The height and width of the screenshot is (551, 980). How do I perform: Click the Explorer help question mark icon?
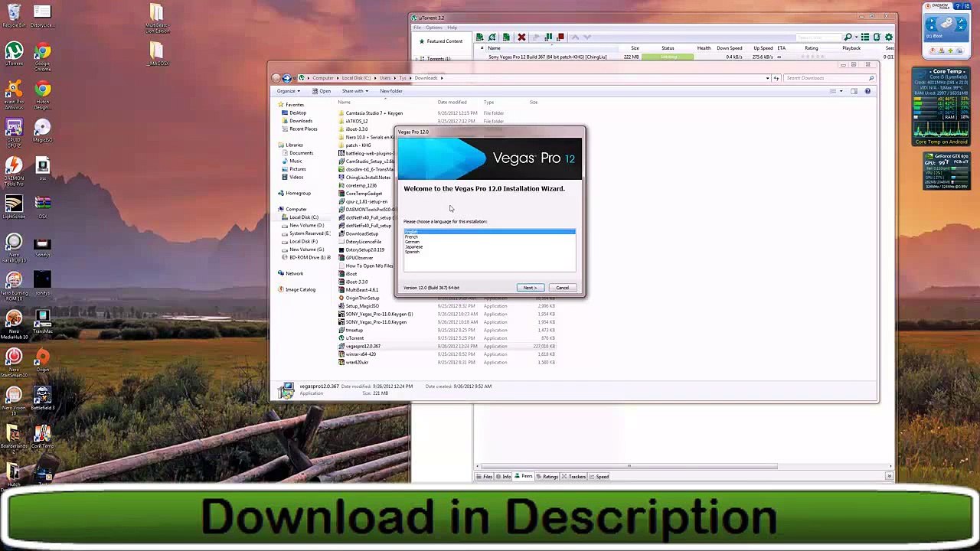[x=867, y=91]
